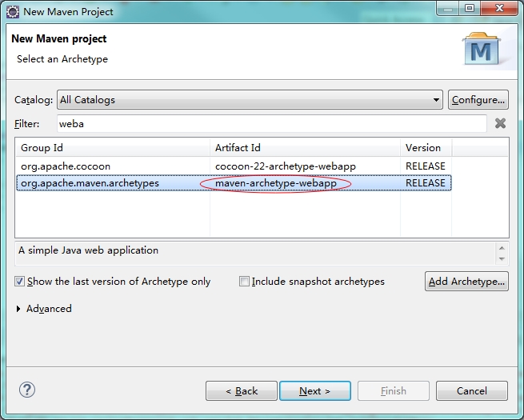This screenshot has height=420, width=524.
Task: Click the Configure... button
Action: [478, 99]
